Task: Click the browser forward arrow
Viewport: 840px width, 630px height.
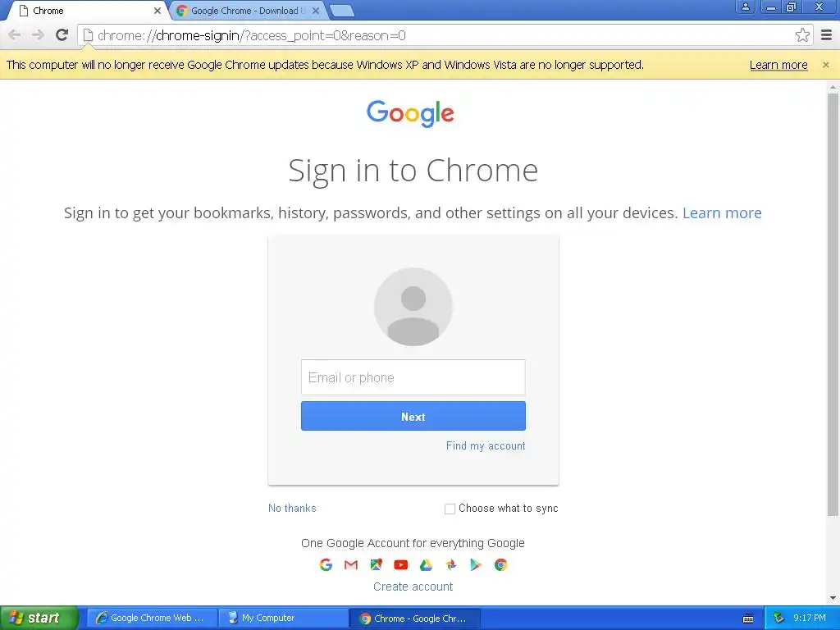Action: tap(38, 35)
